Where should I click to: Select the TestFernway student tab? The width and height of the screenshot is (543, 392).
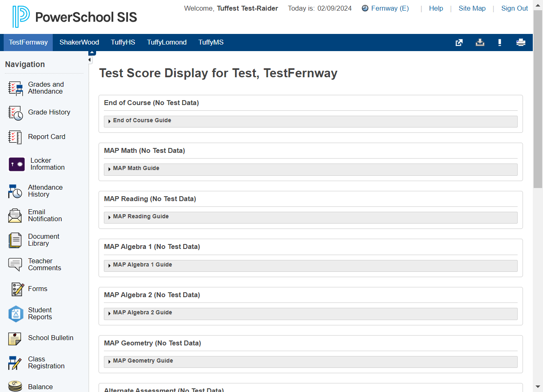[28, 43]
